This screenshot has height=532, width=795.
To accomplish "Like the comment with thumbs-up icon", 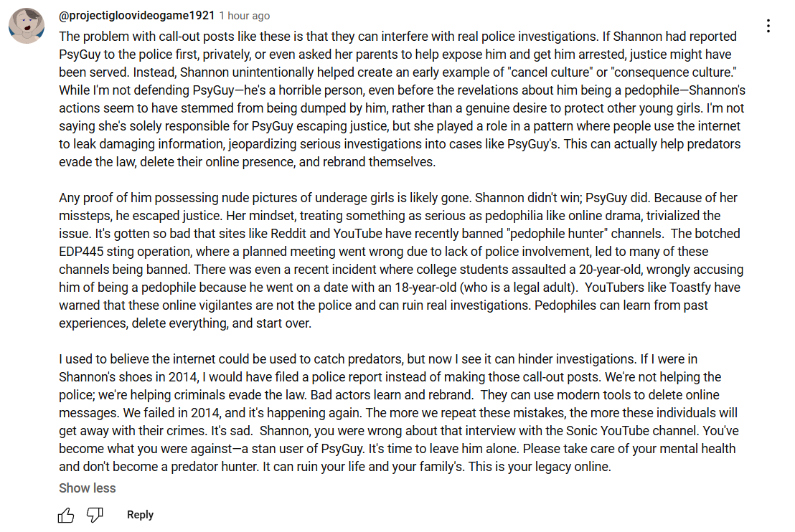I will [66, 515].
